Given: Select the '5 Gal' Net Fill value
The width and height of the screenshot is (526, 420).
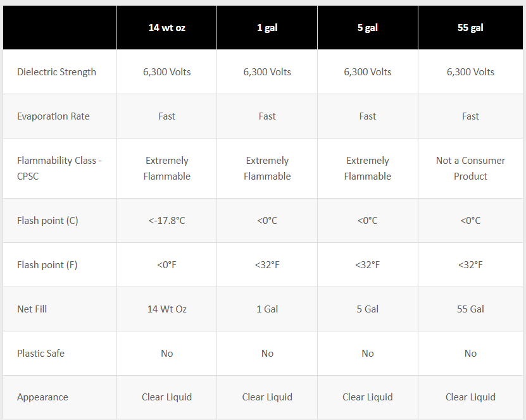Looking at the screenshot, I should pos(368,309).
